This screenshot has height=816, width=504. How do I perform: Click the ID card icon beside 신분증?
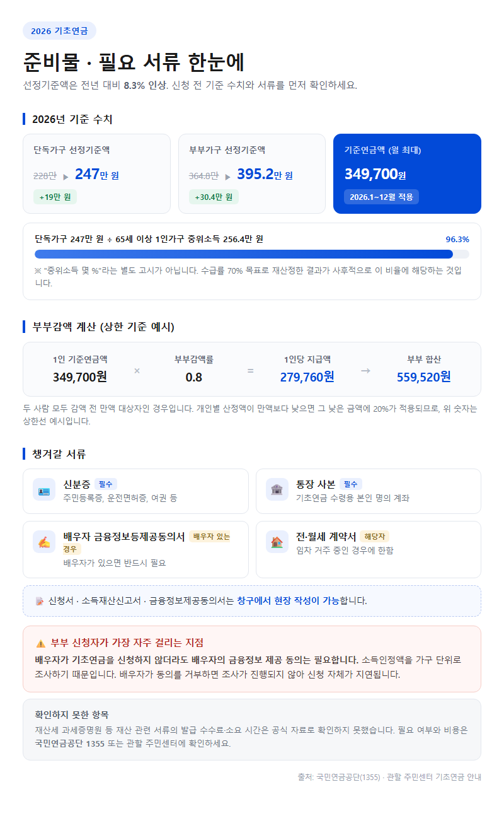tap(44, 490)
